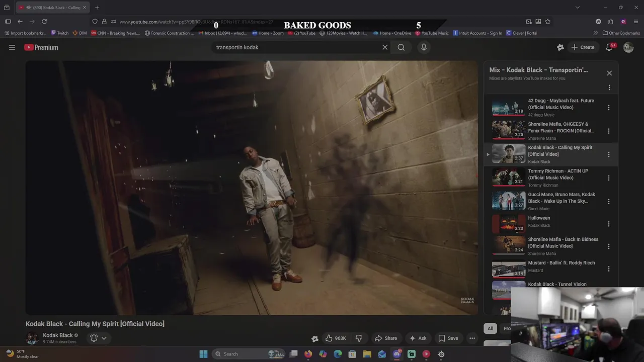
Task: Open the Clever Portal bookmark
Action: pyautogui.click(x=522, y=33)
